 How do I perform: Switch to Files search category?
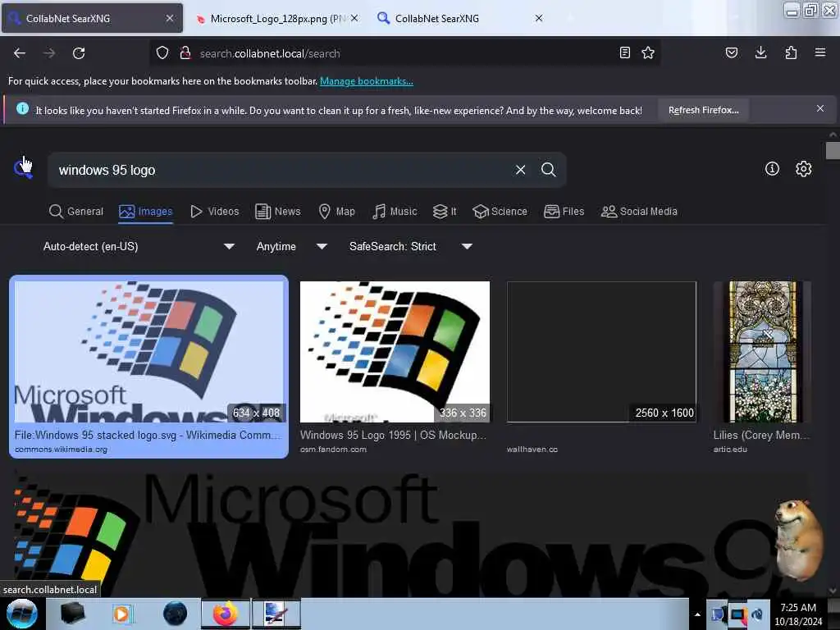[x=564, y=212]
